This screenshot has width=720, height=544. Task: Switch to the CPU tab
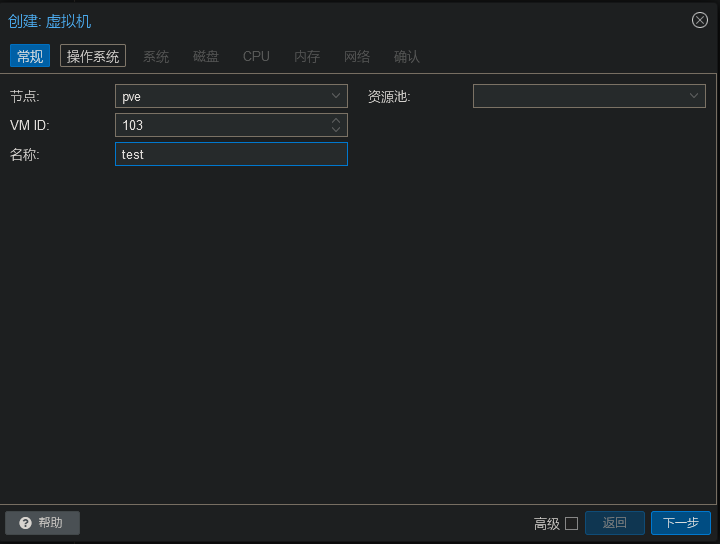pos(256,56)
